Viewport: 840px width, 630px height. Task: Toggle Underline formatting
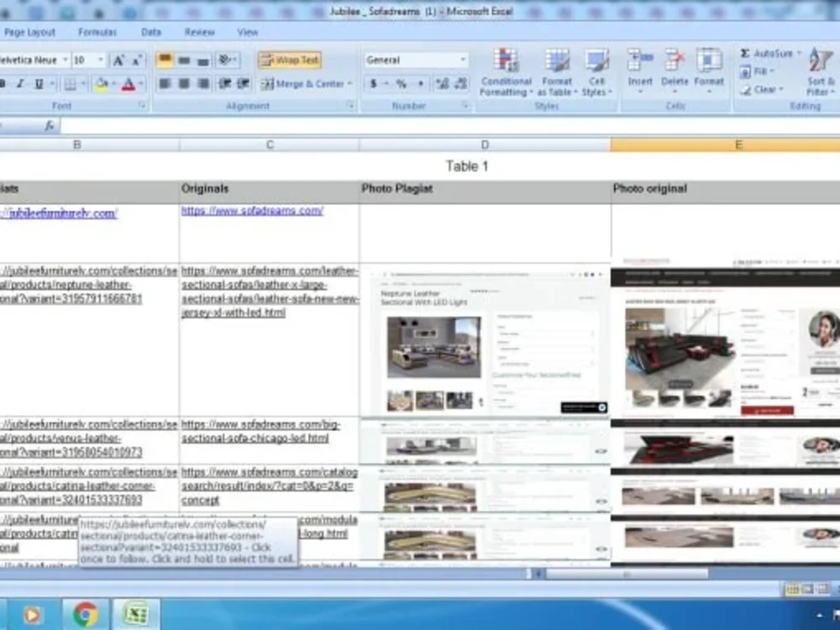coord(39,84)
